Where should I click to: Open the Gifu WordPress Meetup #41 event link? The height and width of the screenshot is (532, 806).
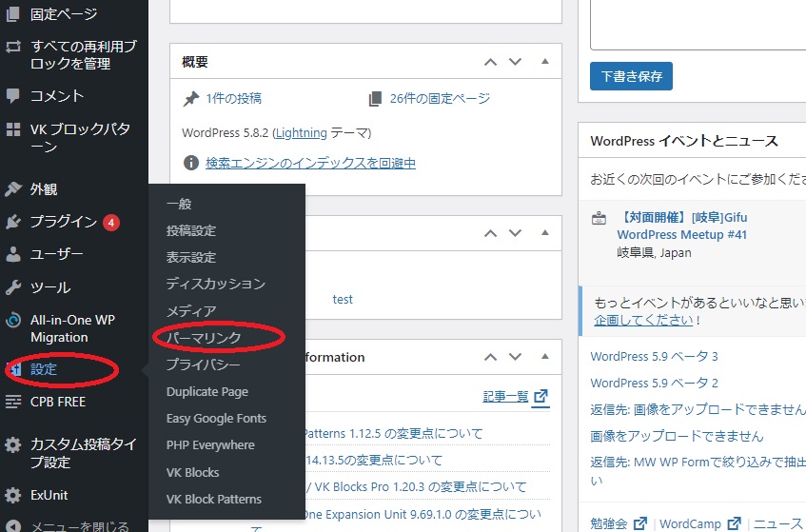point(682,226)
